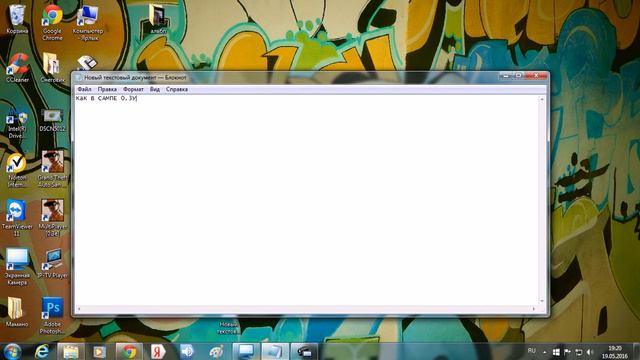
Task: Select the Мамино folder on desktop
Action: coord(17,312)
